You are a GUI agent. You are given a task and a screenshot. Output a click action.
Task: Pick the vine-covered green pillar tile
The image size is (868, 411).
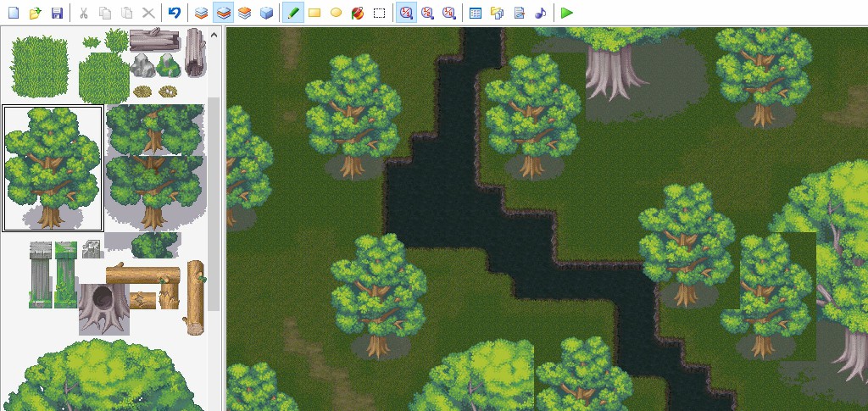[66, 275]
